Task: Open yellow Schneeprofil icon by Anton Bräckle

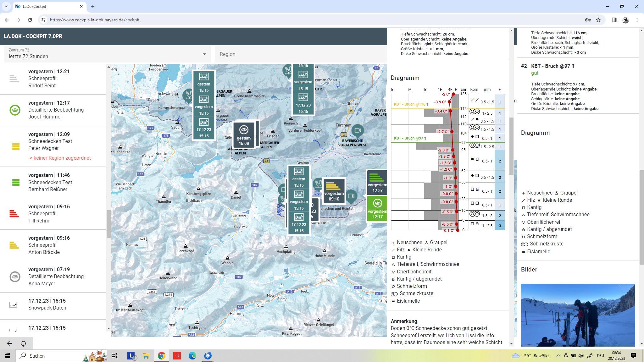Action: 14,245
